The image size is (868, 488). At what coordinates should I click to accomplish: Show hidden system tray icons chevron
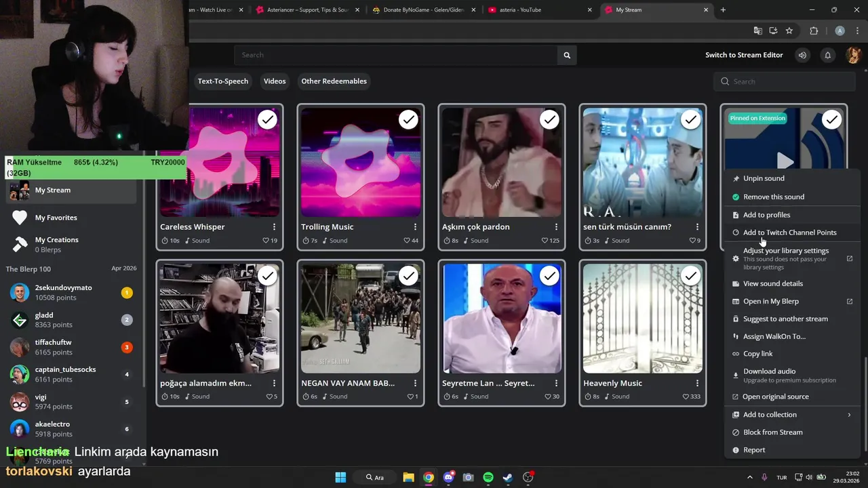click(750, 477)
